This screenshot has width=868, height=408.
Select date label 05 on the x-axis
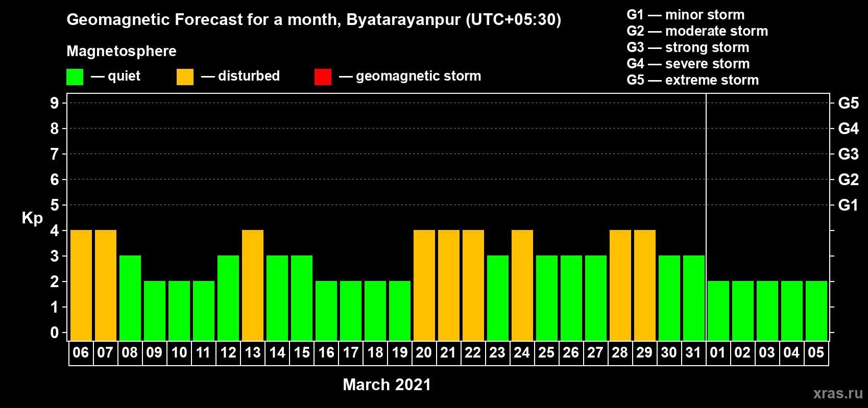click(816, 353)
